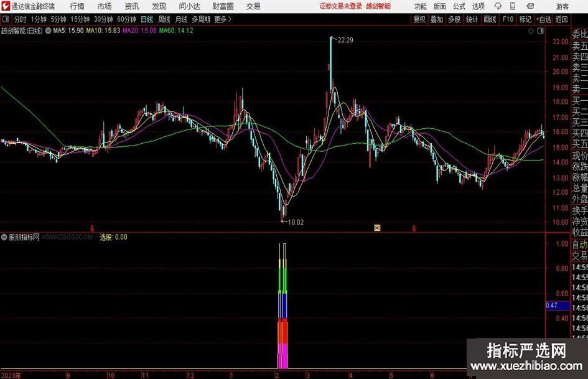Switch to the 60分钟 period tab

tap(127, 19)
